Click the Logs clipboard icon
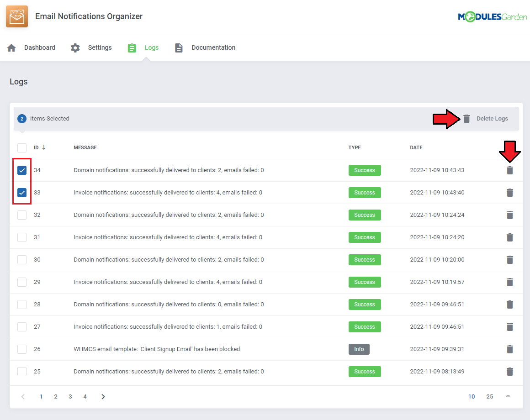The width and height of the screenshot is (530, 420). point(132,48)
